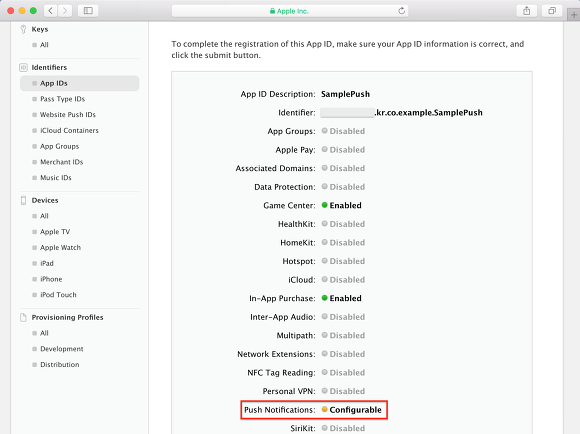Open Pass Type IDs
Screen dimensions: 580x434
point(63,99)
